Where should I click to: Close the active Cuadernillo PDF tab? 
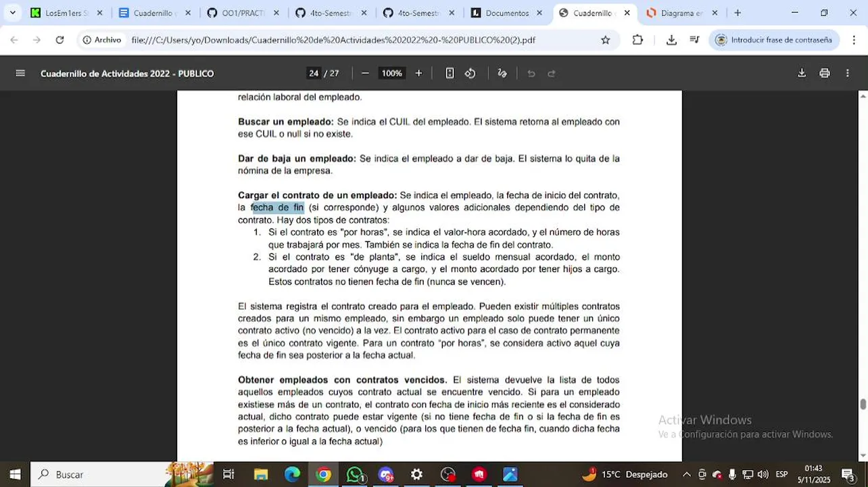[627, 13]
